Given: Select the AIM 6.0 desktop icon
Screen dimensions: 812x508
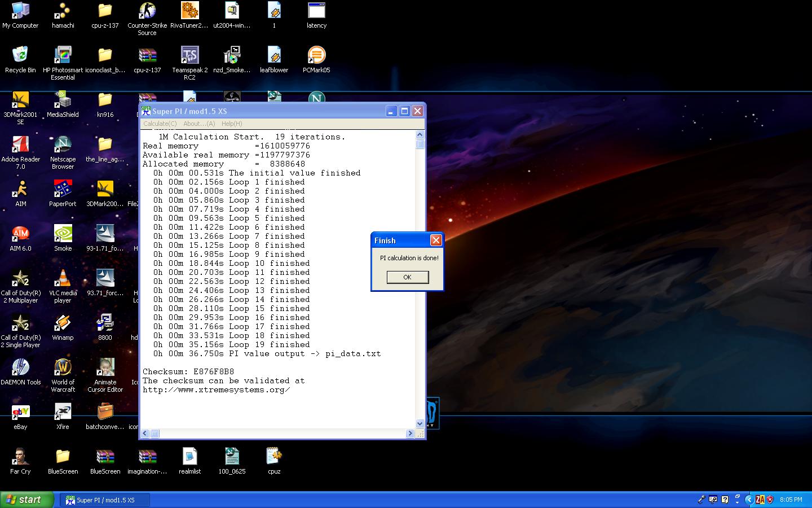Looking at the screenshot, I should tap(20, 238).
